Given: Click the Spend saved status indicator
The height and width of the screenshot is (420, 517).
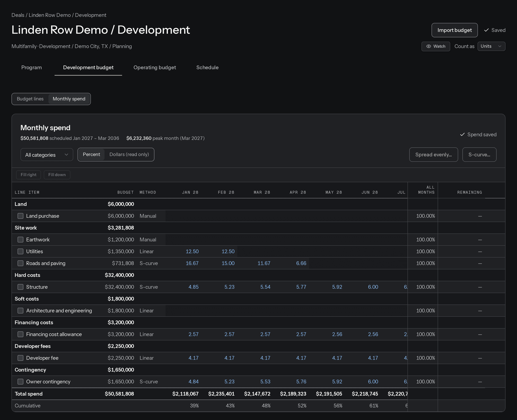Looking at the screenshot, I should (x=478, y=135).
